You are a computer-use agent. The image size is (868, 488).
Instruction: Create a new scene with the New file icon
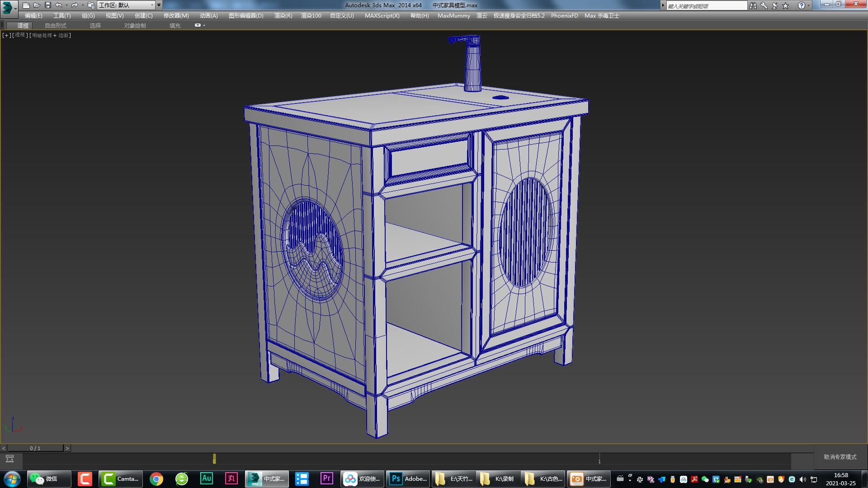27,5
